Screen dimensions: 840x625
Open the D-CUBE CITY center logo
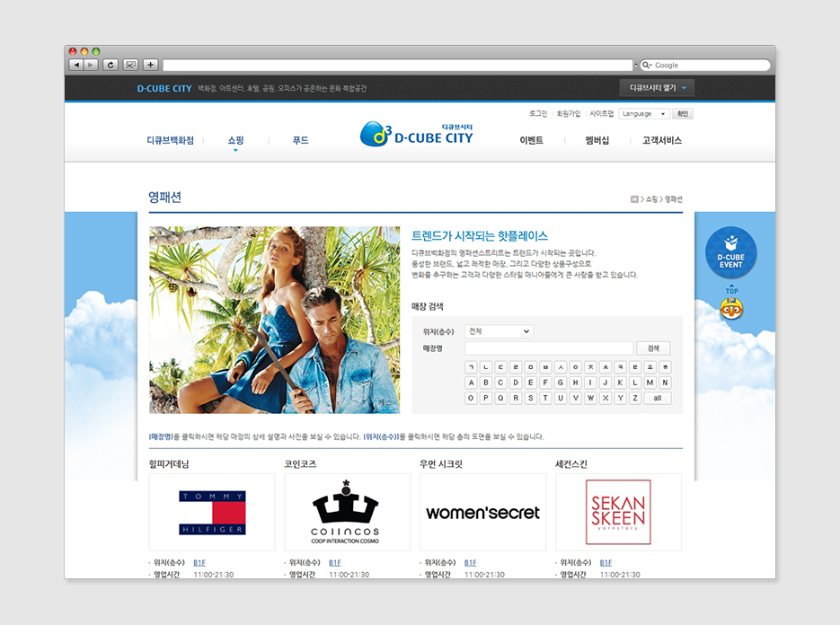click(x=417, y=135)
